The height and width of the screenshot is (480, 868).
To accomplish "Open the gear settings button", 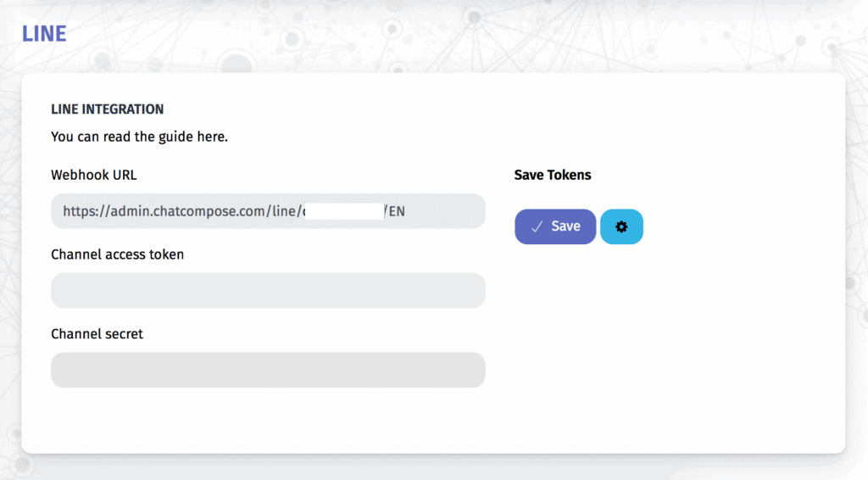I will point(621,226).
